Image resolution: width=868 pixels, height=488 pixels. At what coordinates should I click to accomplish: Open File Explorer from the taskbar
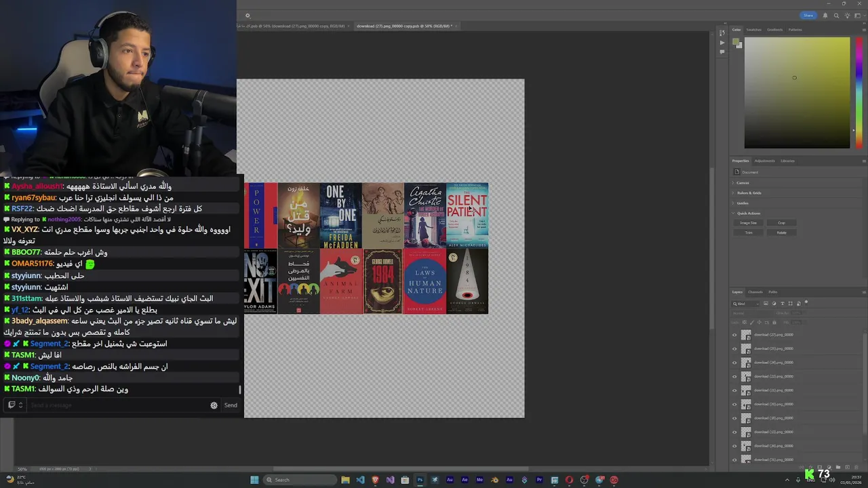pos(345,480)
